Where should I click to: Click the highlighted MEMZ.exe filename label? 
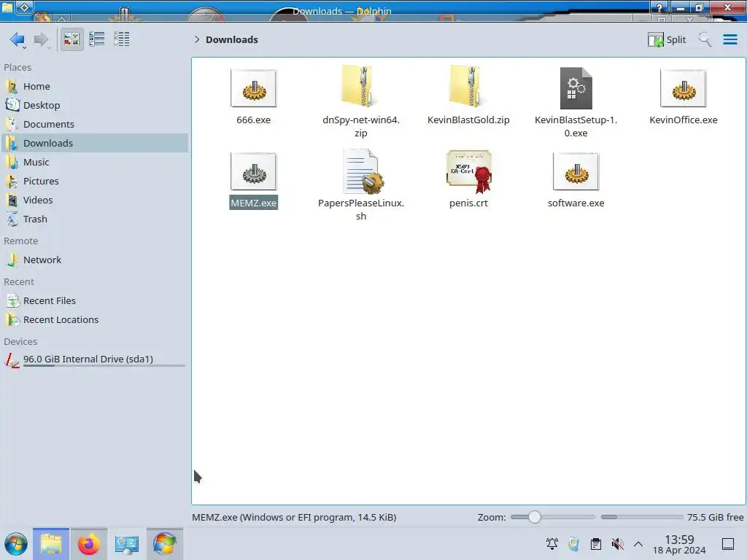(x=253, y=203)
